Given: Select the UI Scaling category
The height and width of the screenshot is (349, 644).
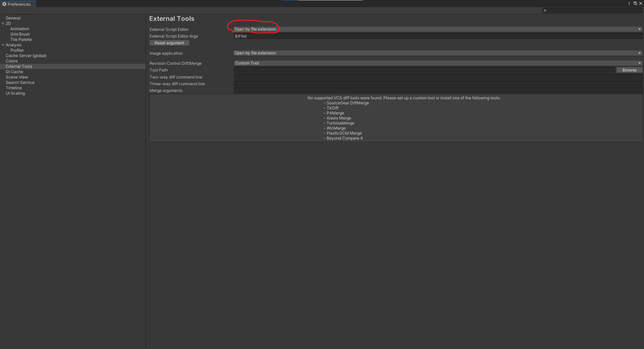Looking at the screenshot, I should (x=15, y=93).
